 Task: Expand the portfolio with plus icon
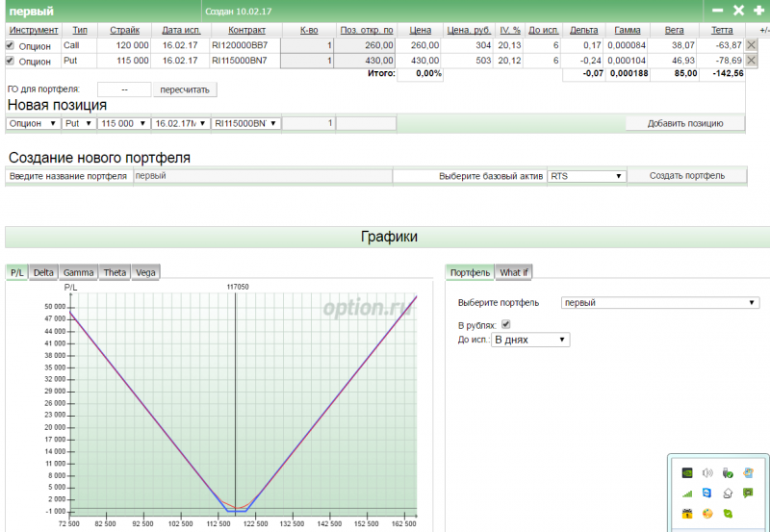pyautogui.click(x=758, y=11)
